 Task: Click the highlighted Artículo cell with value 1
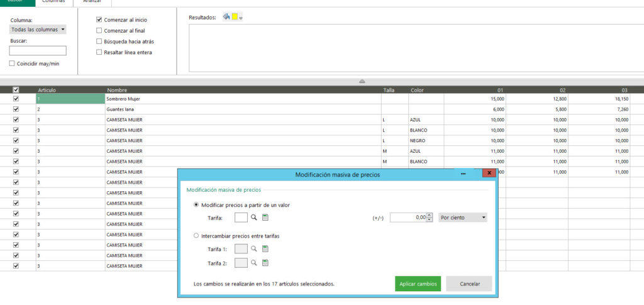[x=70, y=99]
